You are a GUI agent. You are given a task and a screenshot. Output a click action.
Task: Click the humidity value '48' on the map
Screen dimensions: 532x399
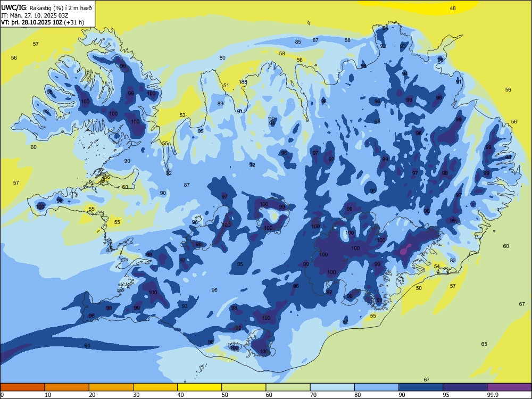[x=453, y=9]
